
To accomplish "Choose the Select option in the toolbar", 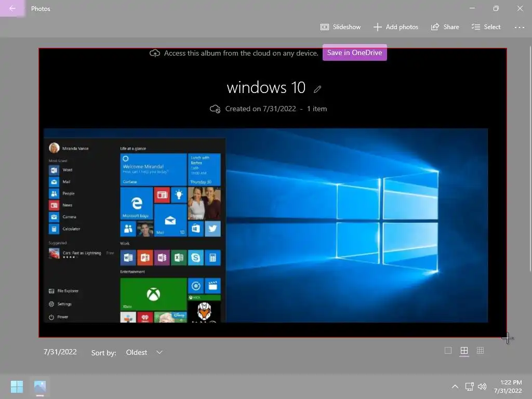I will [486, 27].
